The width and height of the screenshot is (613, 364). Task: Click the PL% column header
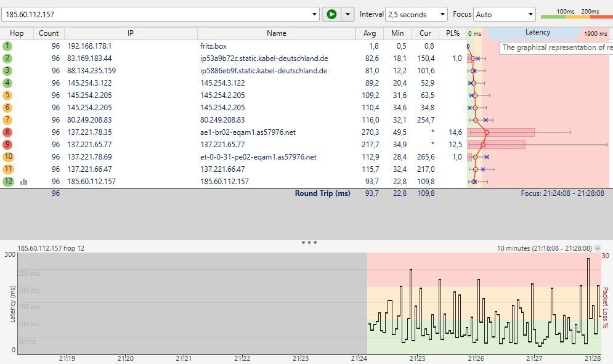click(x=453, y=33)
